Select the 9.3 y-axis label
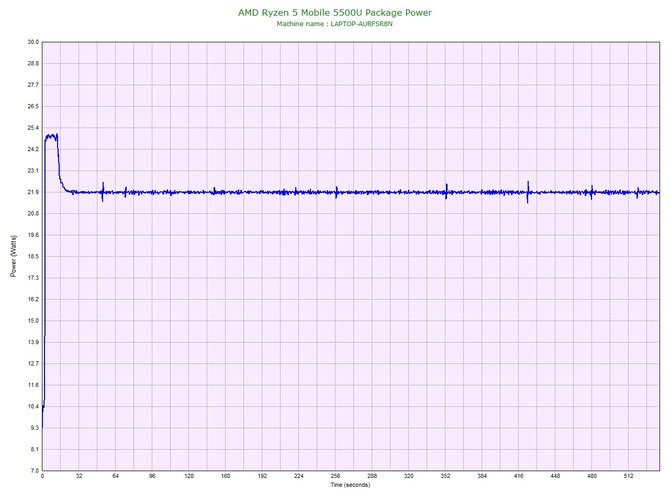This screenshot has height=502, width=670. (35, 428)
